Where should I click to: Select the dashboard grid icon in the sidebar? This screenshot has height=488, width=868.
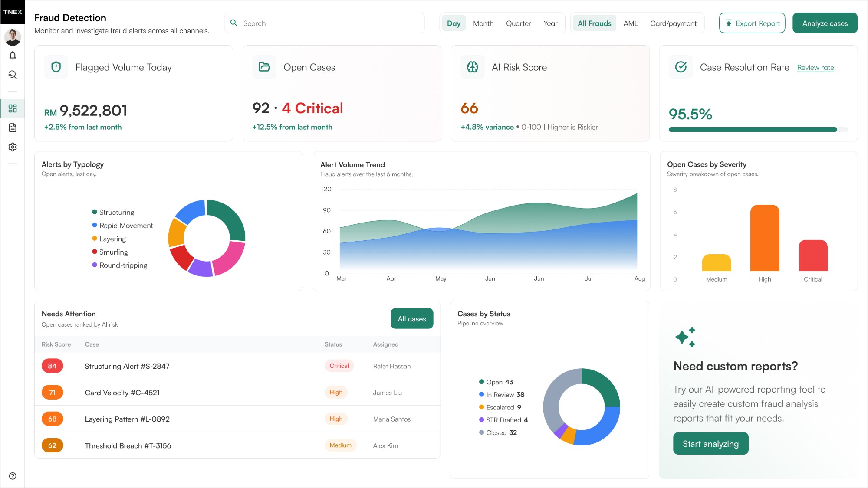coord(13,108)
